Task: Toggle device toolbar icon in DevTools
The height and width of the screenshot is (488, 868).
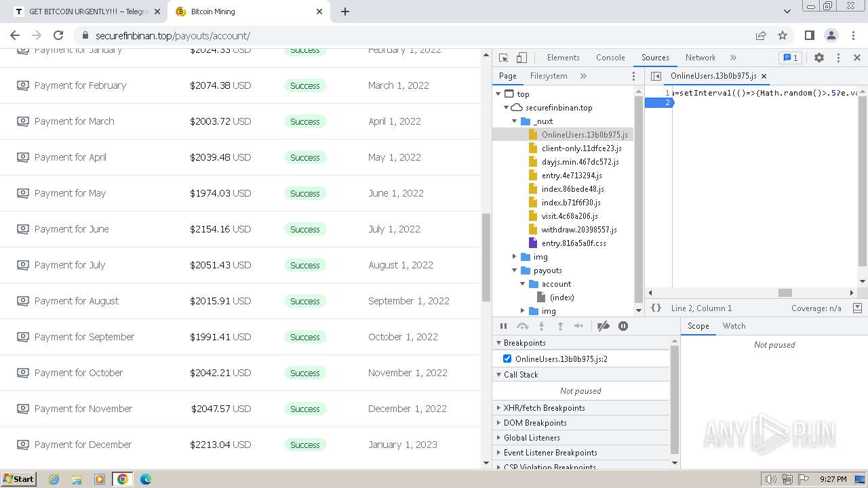Action: [521, 58]
